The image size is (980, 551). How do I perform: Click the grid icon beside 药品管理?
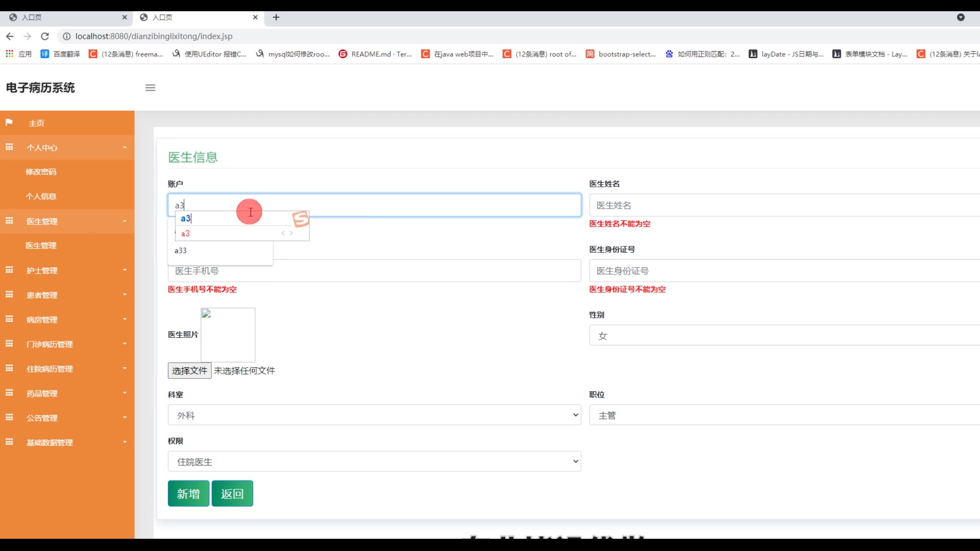click(9, 393)
